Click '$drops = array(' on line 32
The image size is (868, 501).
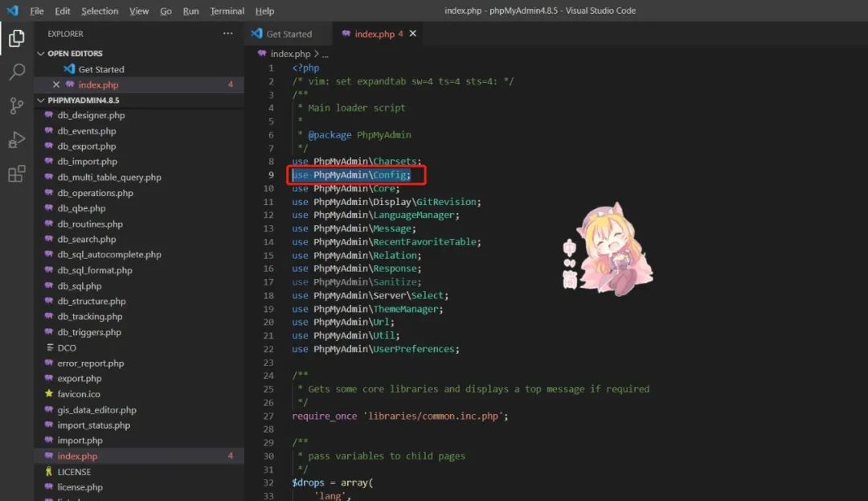[333, 483]
